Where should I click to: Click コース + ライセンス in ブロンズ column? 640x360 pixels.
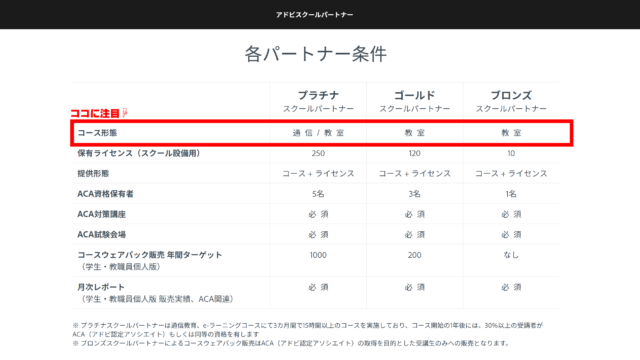(x=511, y=173)
